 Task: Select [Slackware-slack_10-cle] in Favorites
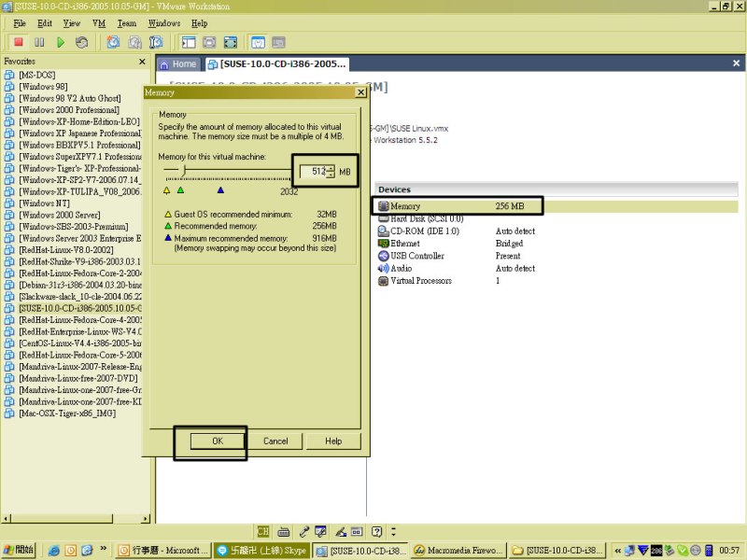(x=80, y=297)
